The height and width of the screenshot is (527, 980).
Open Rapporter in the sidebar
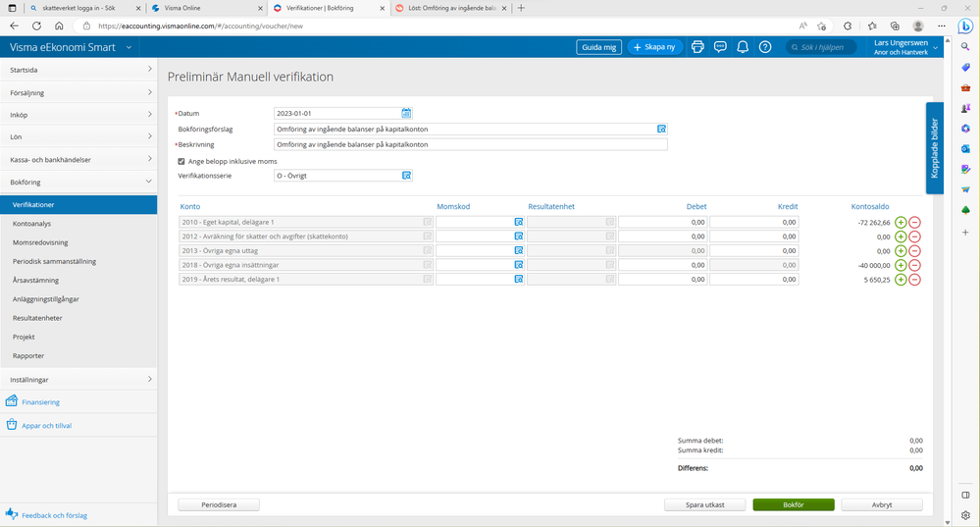(x=28, y=355)
